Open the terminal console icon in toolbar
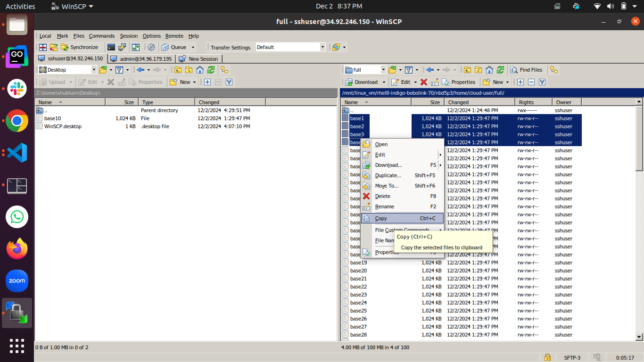Viewport: 644px width, 362px height. [111, 47]
